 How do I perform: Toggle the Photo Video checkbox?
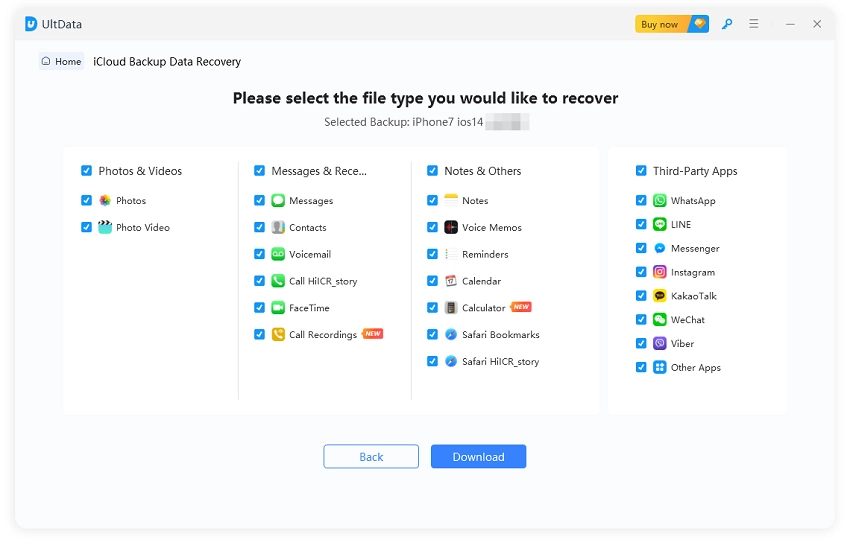click(x=86, y=227)
